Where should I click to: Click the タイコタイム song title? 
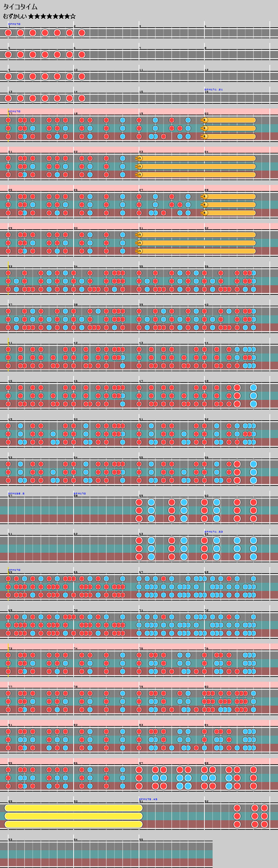coord(20,7)
